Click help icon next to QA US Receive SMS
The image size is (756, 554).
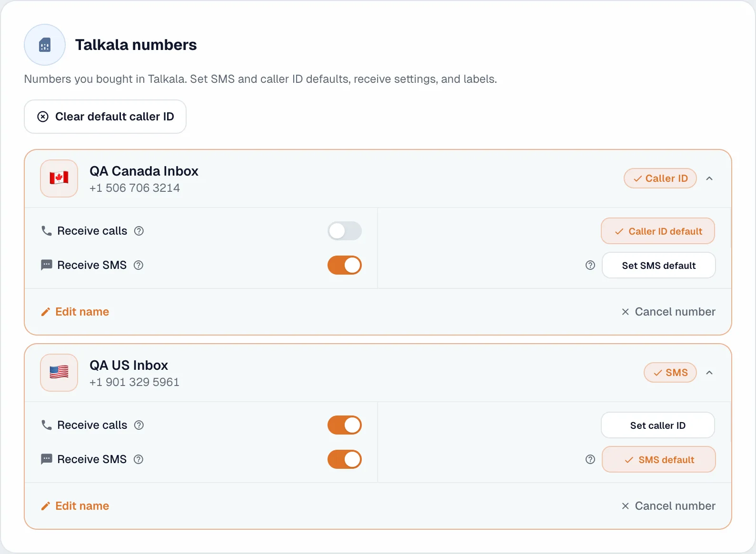pos(139,459)
